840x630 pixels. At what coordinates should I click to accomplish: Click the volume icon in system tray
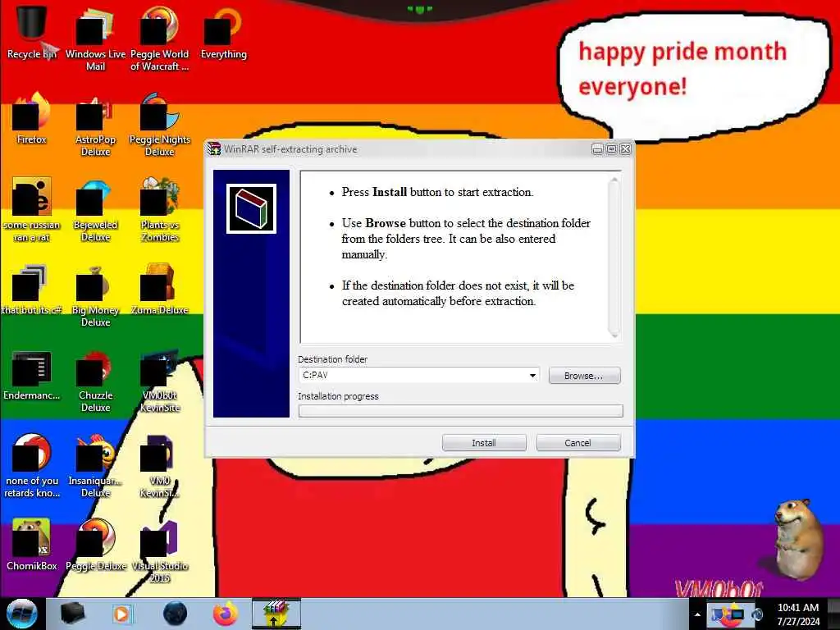tap(757, 614)
